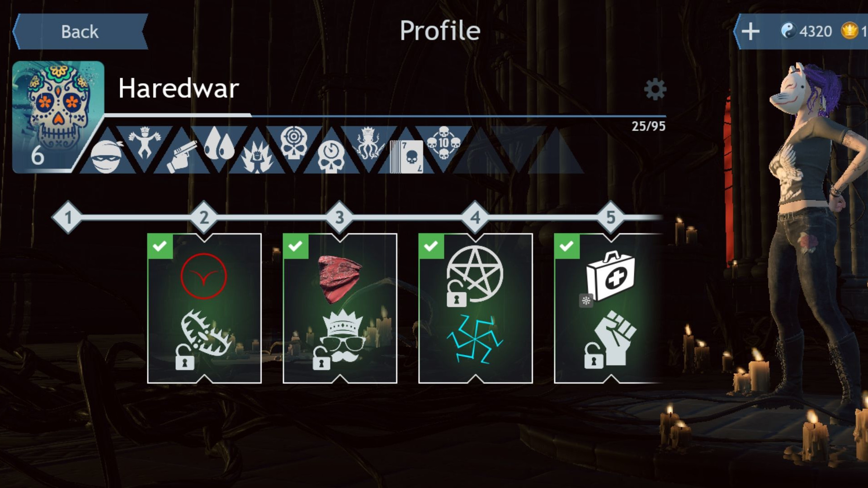Select the skull playing cards badge
Image resolution: width=868 pixels, height=488 pixels.
tap(406, 156)
